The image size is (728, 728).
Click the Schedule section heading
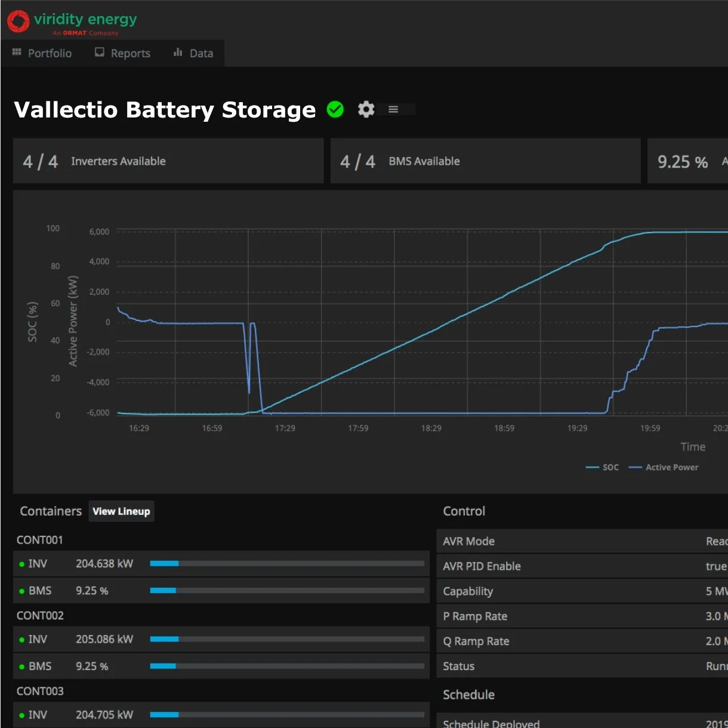tap(469, 695)
